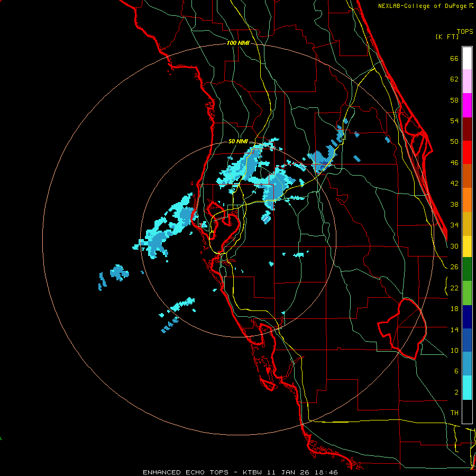Pick the magenta legend swatch
The width and height of the screenshot is (476, 476).
point(467,105)
